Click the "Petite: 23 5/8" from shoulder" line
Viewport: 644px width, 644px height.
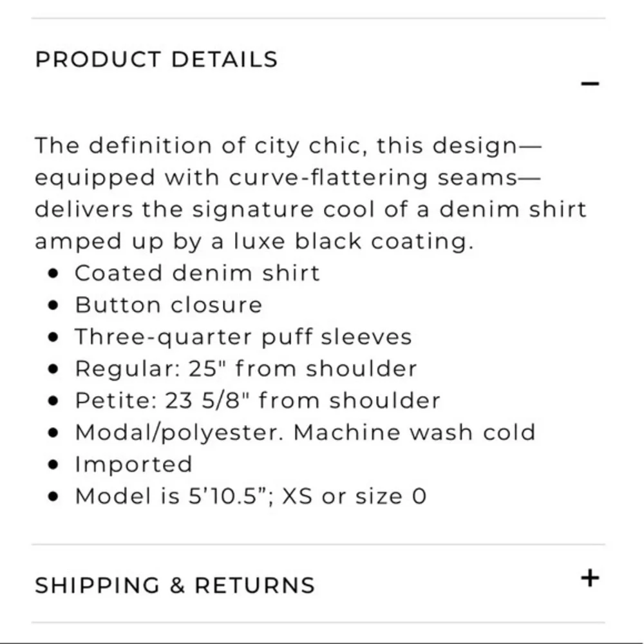click(258, 401)
